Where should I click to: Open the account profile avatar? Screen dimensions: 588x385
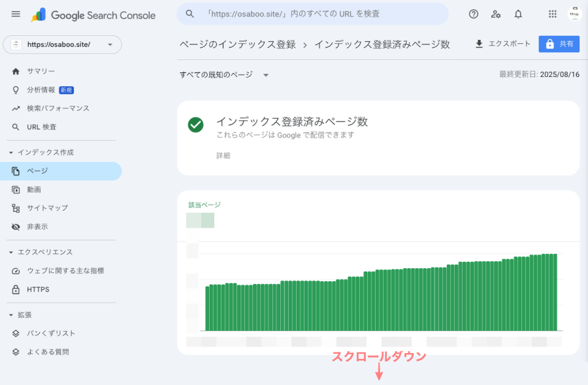coord(574,14)
